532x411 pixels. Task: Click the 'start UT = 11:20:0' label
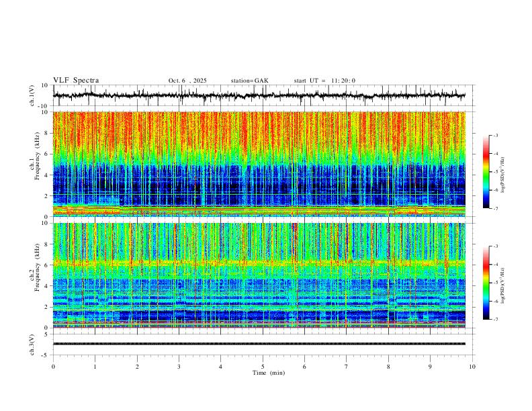click(324, 81)
